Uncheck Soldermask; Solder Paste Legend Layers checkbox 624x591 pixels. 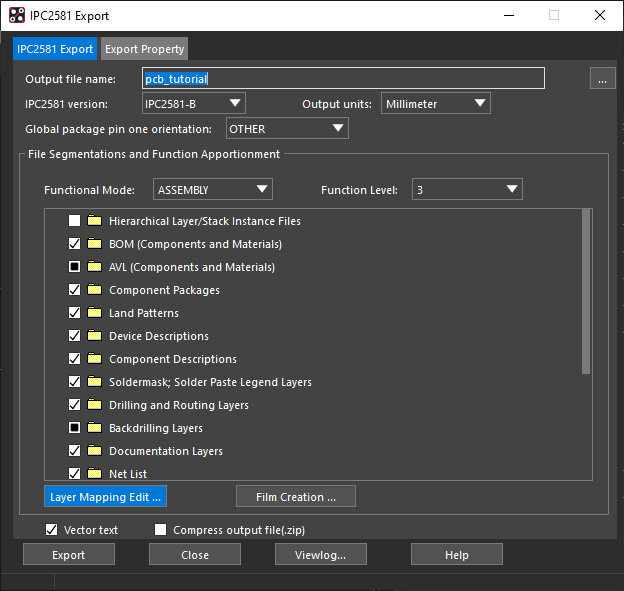[74, 382]
